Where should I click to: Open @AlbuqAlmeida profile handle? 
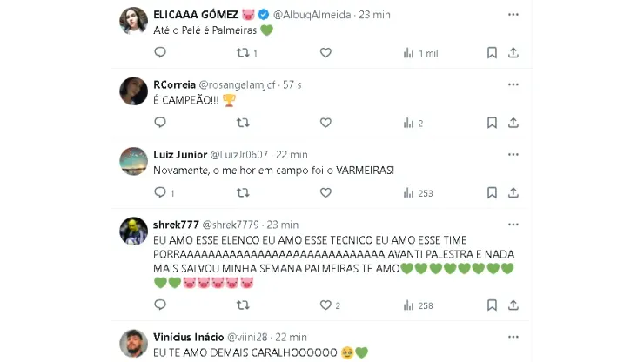(312, 15)
